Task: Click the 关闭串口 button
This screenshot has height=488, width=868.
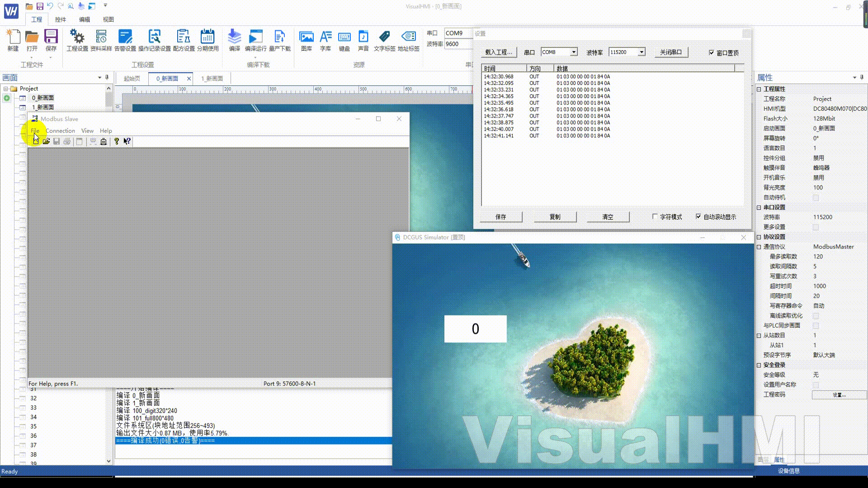Action: [x=671, y=52]
